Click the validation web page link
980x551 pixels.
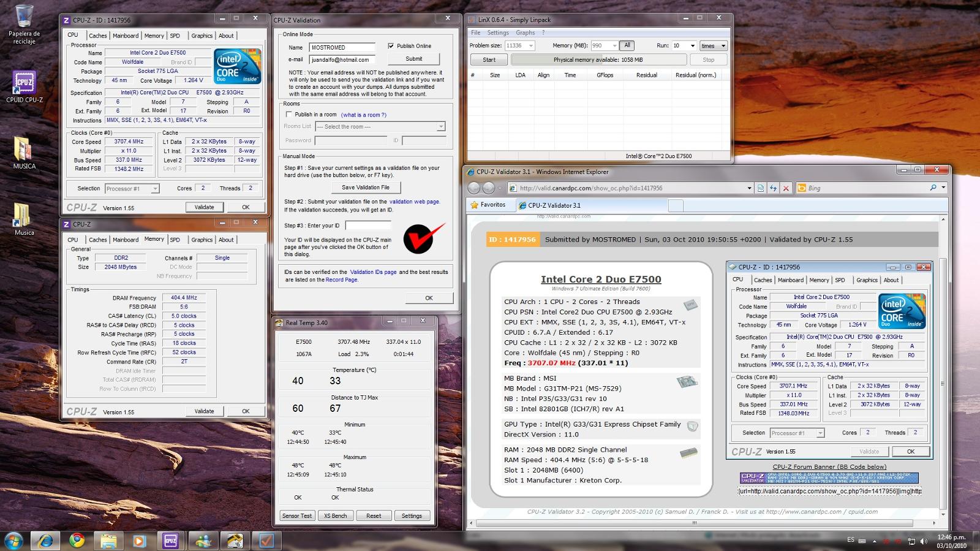pyautogui.click(x=415, y=202)
